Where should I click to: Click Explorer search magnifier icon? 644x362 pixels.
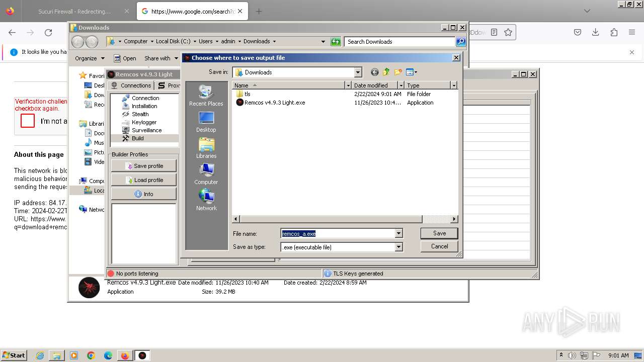[461, 42]
